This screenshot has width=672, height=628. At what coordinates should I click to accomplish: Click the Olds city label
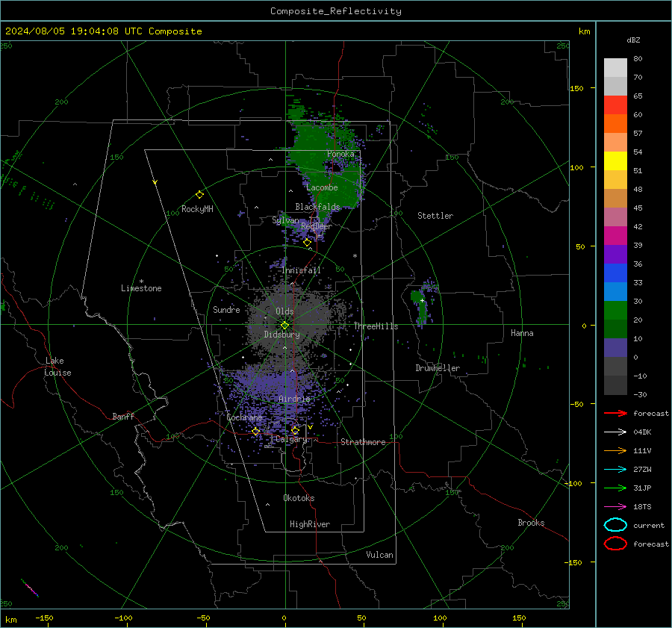(x=284, y=311)
